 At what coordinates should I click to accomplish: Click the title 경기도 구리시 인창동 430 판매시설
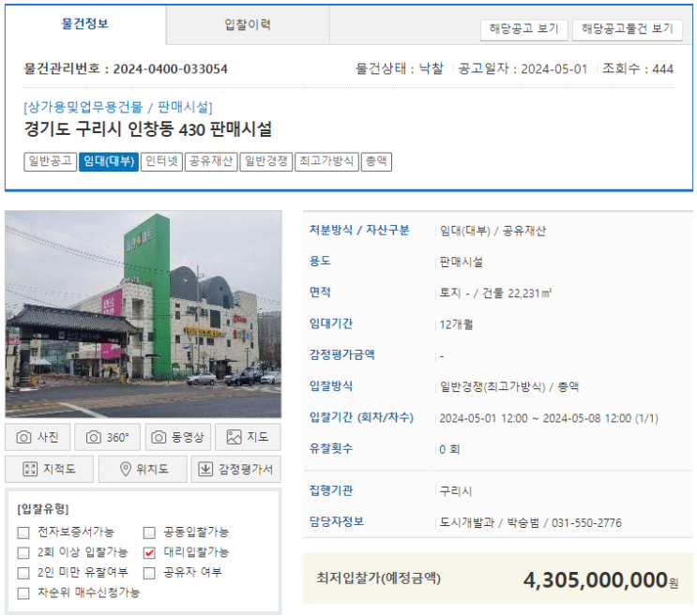coord(147,129)
